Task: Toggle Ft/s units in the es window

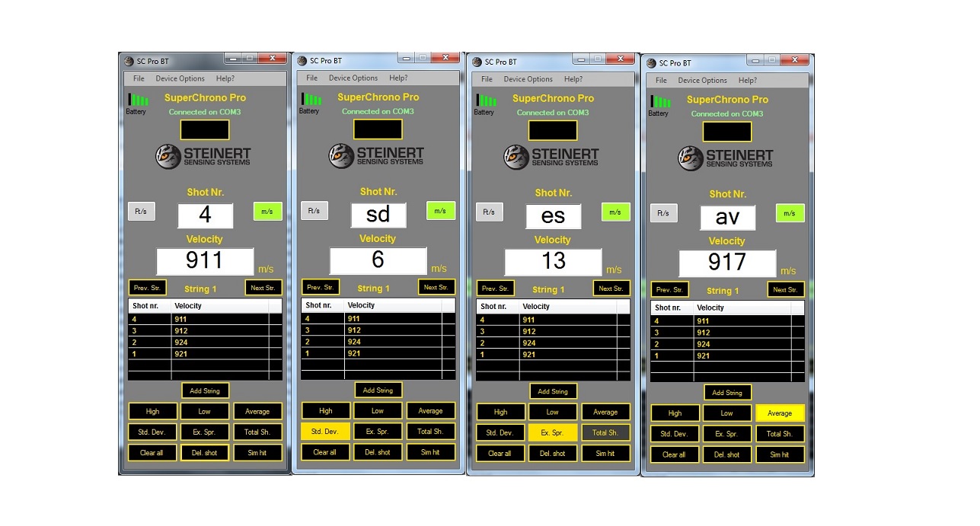Action: [x=490, y=212]
